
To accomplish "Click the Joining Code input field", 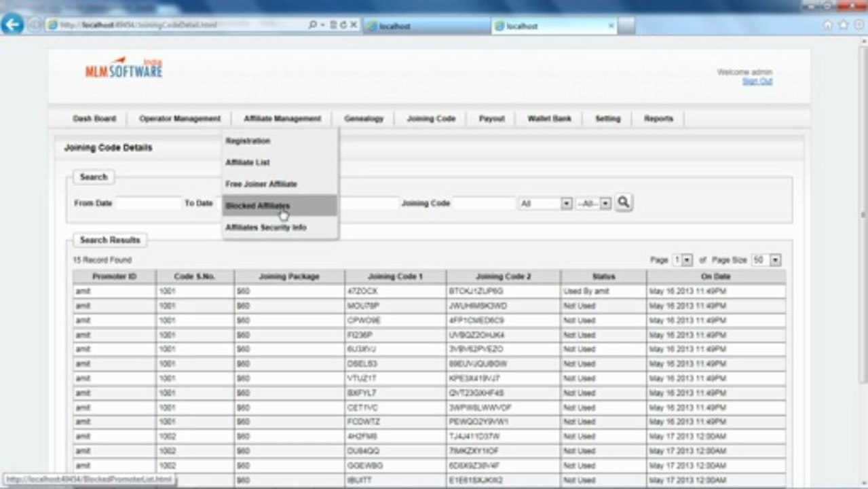I will 485,203.
